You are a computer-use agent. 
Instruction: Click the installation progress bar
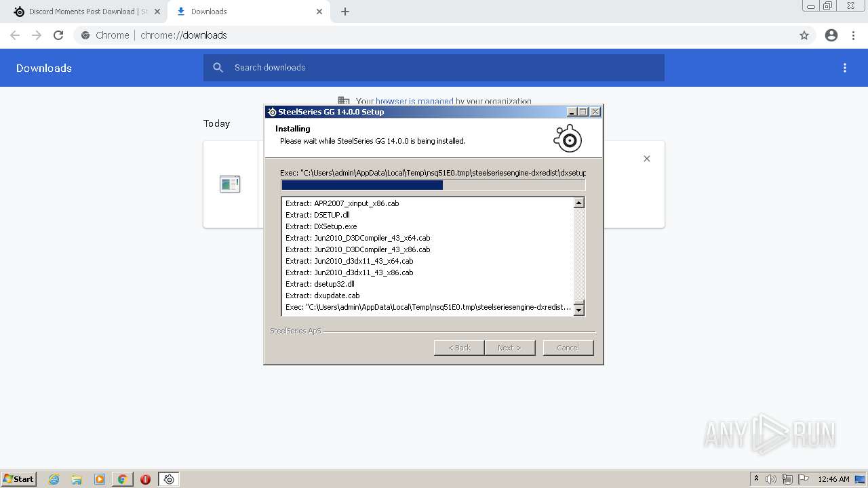(433, 185)
